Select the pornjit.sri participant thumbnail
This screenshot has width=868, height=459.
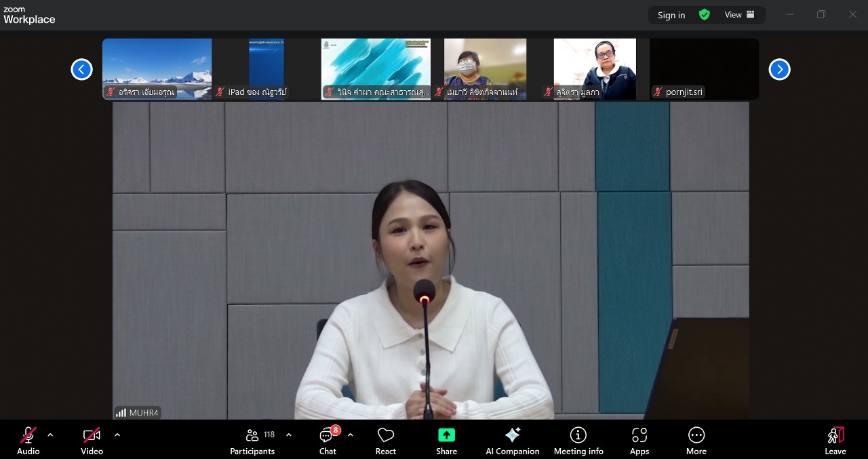704,69
